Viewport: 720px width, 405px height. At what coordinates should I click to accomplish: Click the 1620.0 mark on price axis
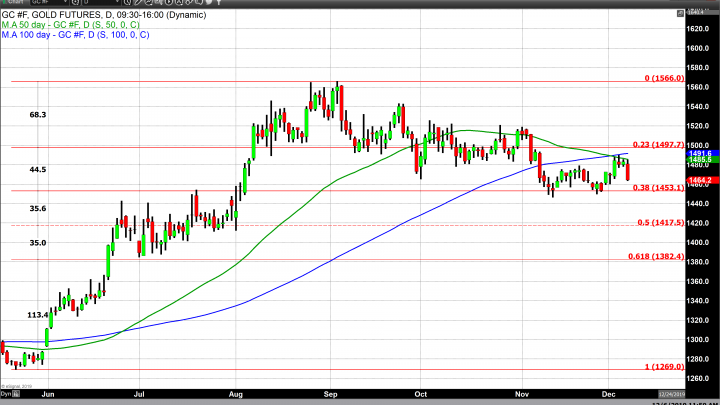coord(700,28)
